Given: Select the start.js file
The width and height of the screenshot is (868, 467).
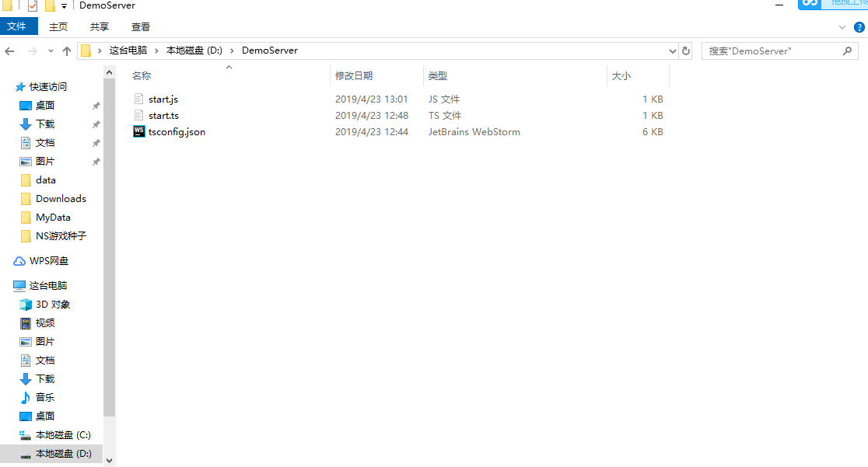Looking at the screenshot, I should click(163, 99).
